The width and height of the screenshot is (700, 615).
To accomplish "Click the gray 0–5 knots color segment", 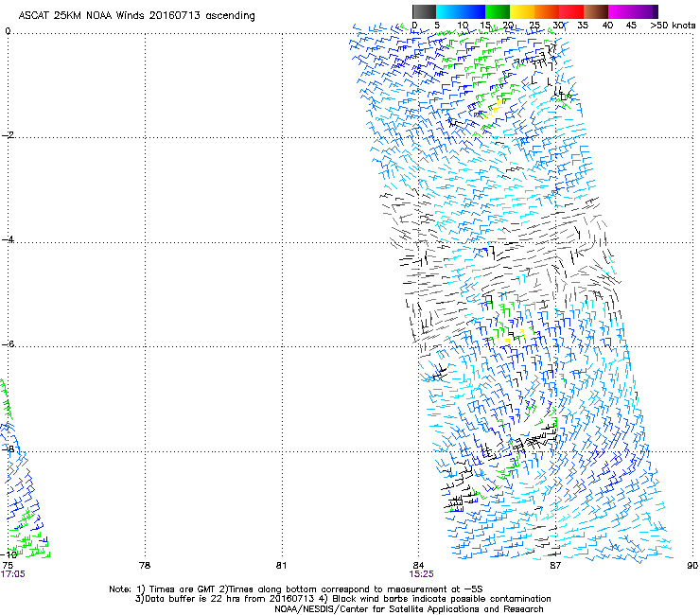I will [424, 11].
